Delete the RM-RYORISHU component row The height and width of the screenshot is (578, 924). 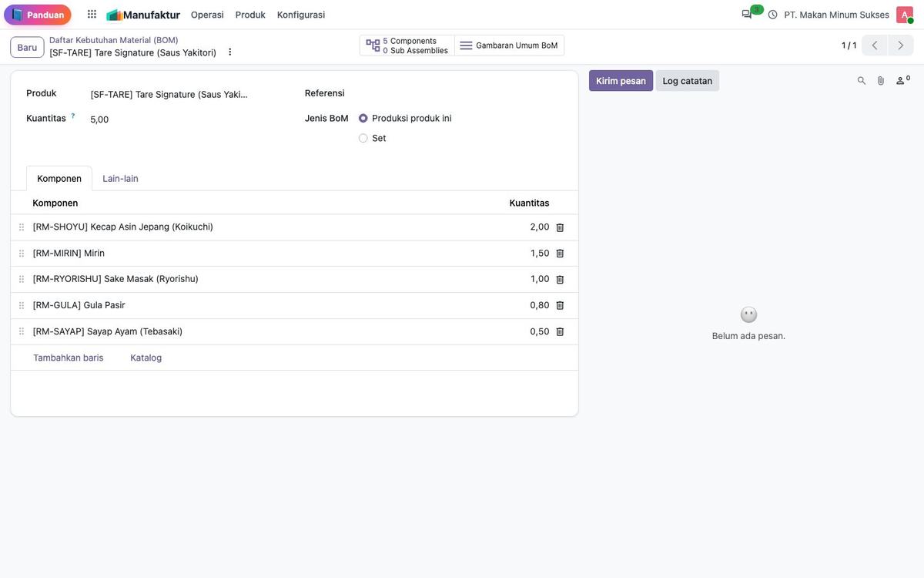click(560, 280)
